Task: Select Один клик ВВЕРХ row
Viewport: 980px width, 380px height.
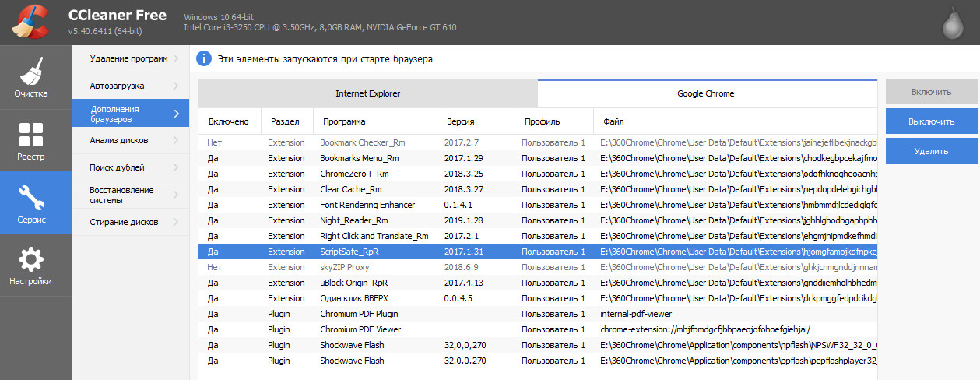Action: (538, 298)
